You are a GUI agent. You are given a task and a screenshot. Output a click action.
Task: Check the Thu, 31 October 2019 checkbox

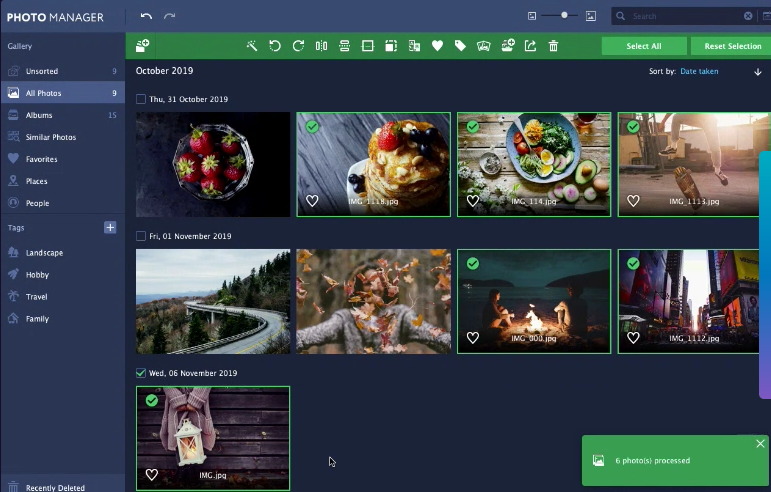click(x=141, y=99)
